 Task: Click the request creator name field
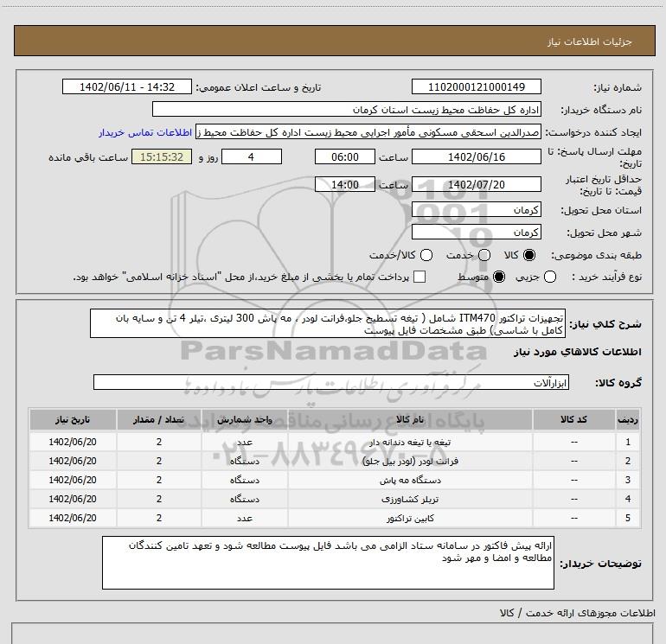point(368,131)
